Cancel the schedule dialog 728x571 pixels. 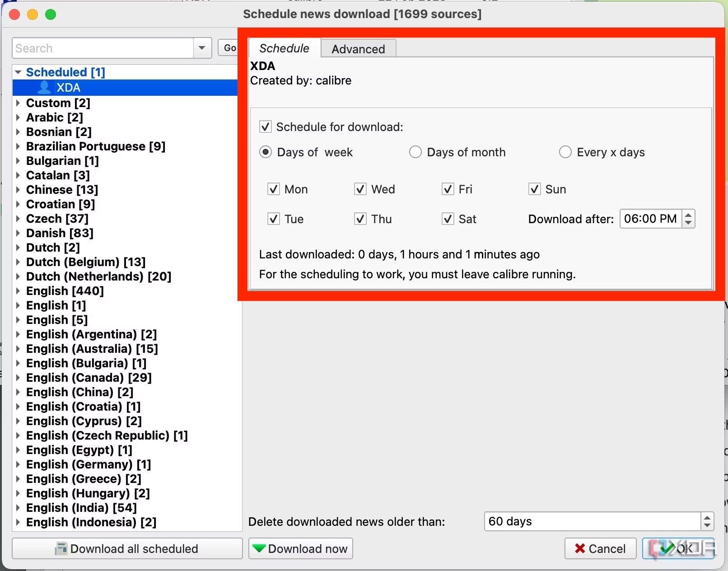coord(600,548)
